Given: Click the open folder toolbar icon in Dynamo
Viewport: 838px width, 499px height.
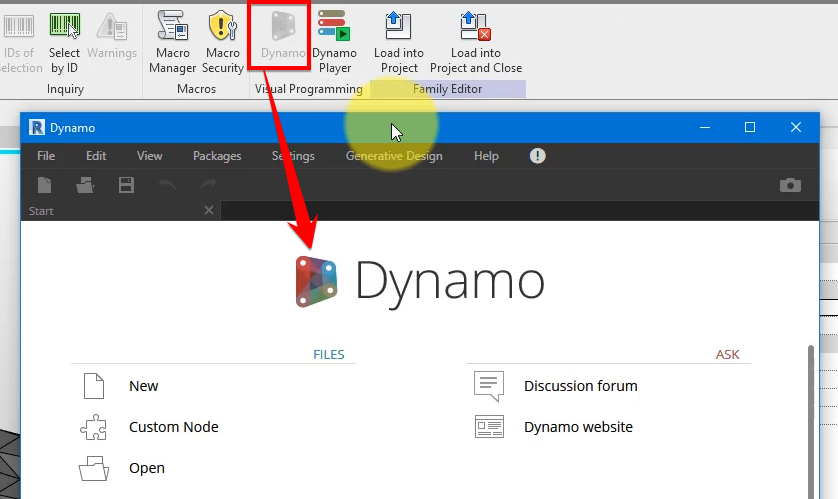Looking at the screenshot, I should pos(86,185).
